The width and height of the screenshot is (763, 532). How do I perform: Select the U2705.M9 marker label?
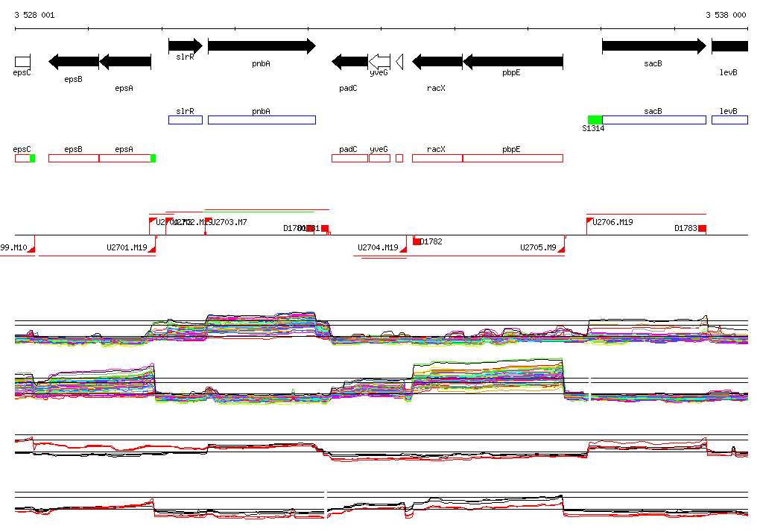point(538,247)
